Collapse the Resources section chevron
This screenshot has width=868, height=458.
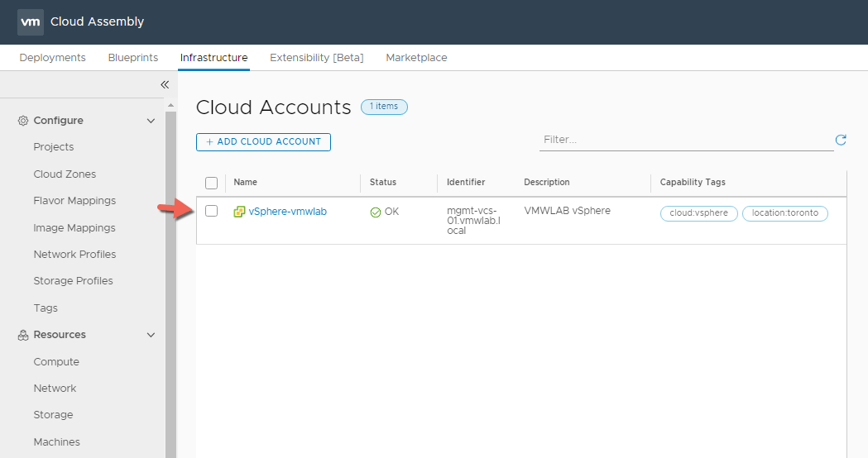point(151,335)
